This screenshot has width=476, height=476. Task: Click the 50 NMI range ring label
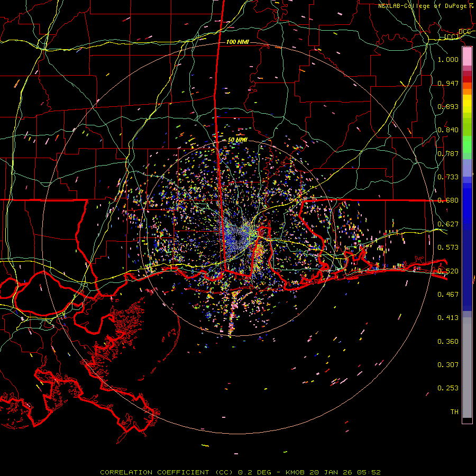coord(237,140)
